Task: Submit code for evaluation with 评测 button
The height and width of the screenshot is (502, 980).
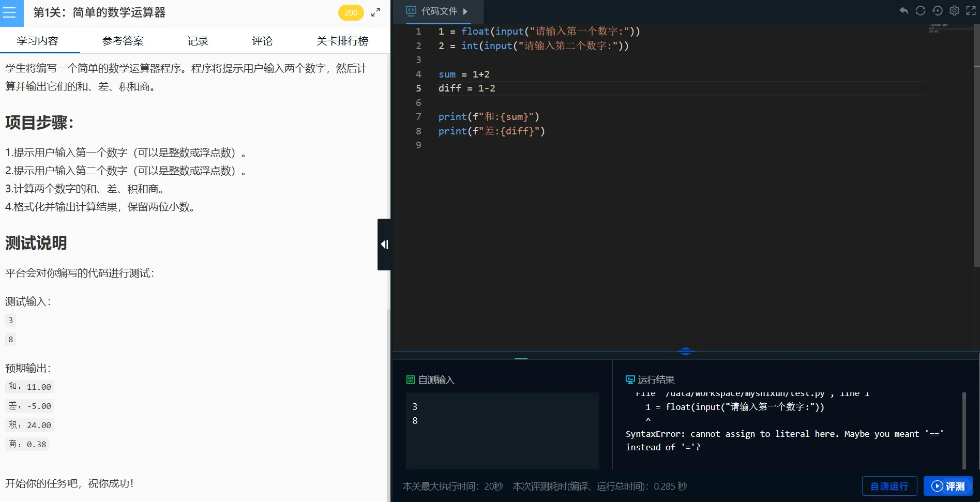Action: point(948,486)
